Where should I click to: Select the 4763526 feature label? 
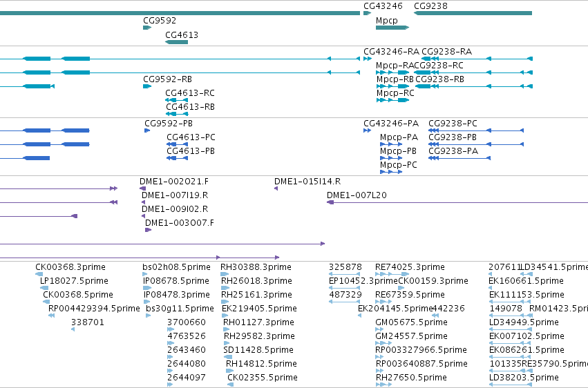click(x=187, y=336)
